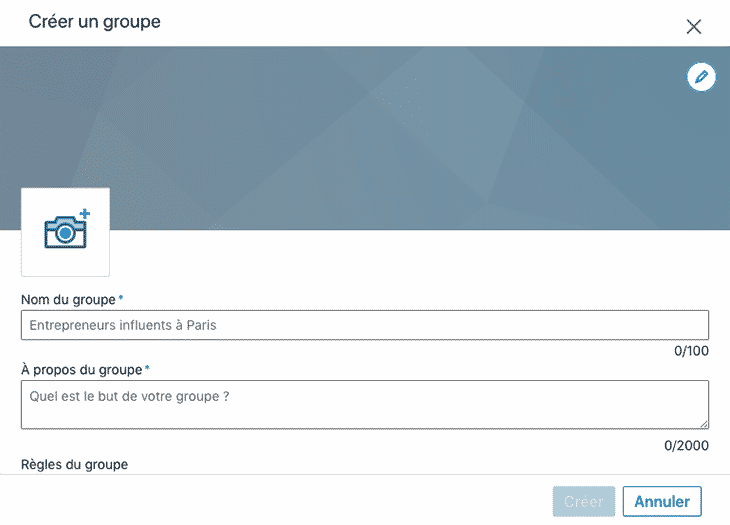Click the plus sign on camera icon
This screenshot has height=525, width=730.
pos(84,214)
